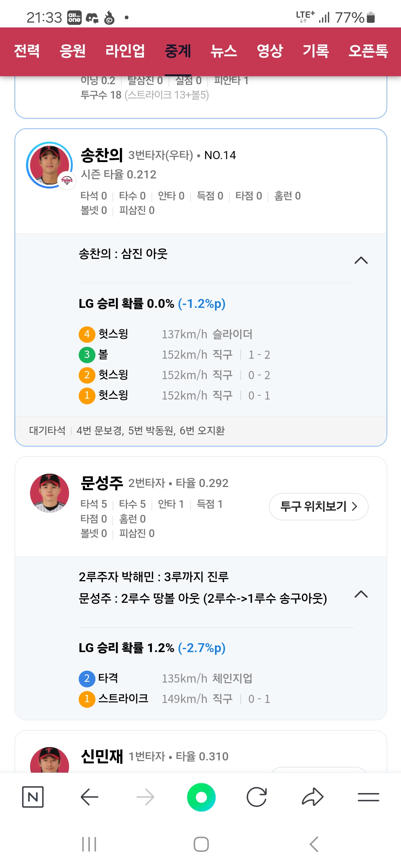Open Android recent apps button
This screenshot has height=868, width=401.
[89, 844]
